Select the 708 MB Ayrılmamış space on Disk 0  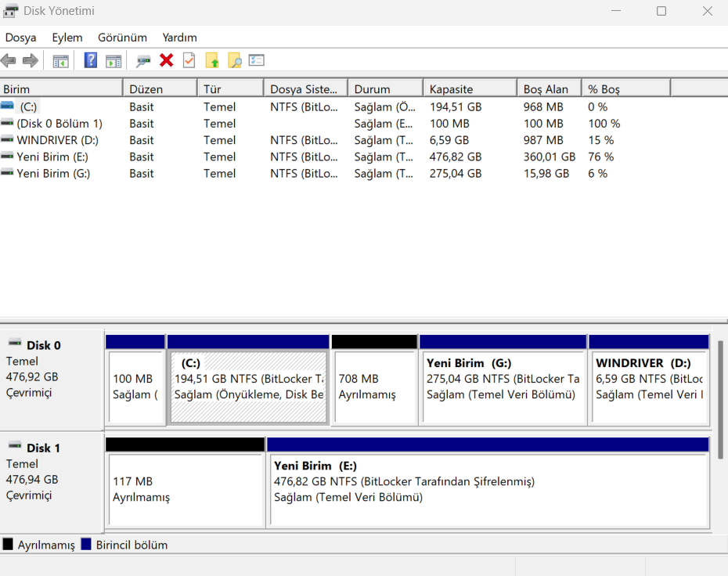pyautogui.click(x=374, y=380)
